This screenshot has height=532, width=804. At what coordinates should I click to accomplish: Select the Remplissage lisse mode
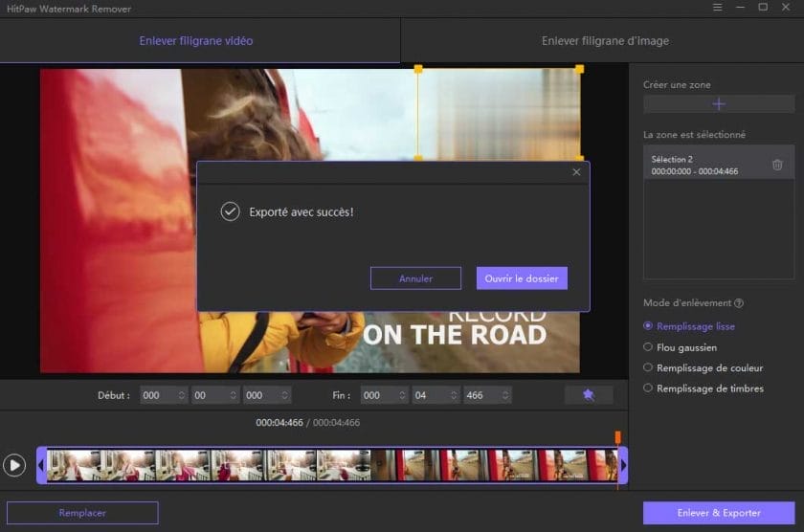(649, 326)
